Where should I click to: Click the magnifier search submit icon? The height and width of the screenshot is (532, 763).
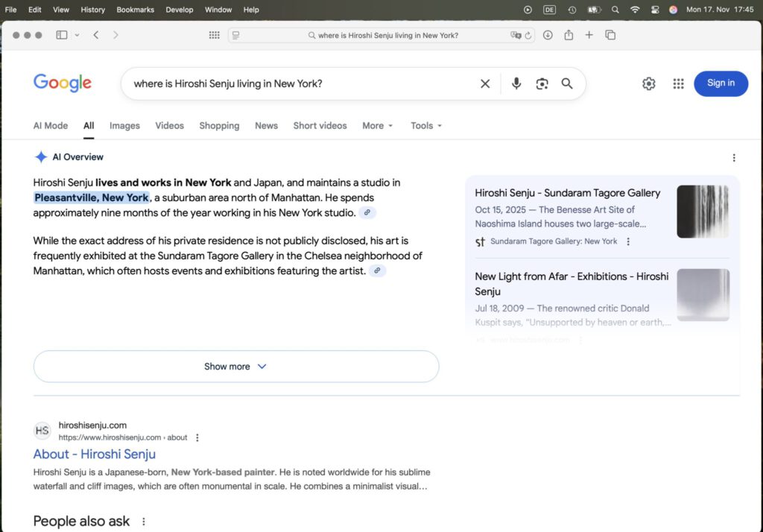[x=567, y=83]
